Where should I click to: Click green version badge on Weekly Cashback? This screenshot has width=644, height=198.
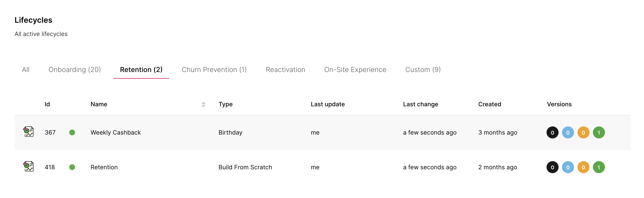point(598,132)
